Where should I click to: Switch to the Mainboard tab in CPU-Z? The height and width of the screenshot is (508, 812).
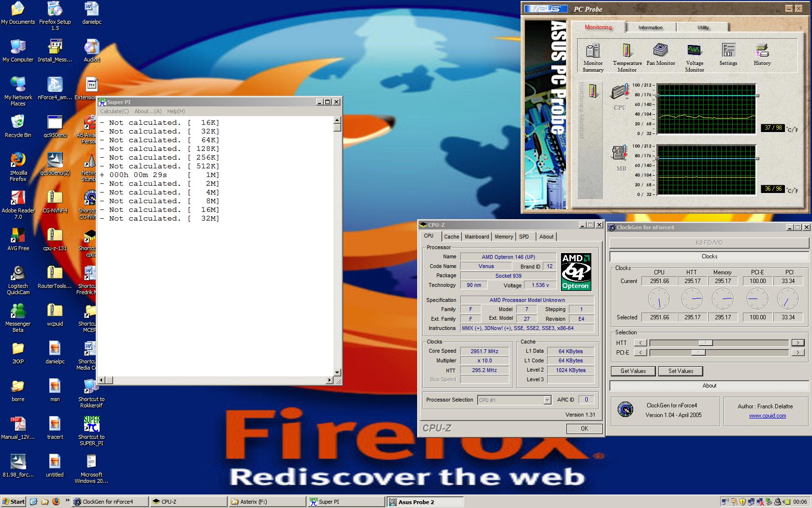477,237
